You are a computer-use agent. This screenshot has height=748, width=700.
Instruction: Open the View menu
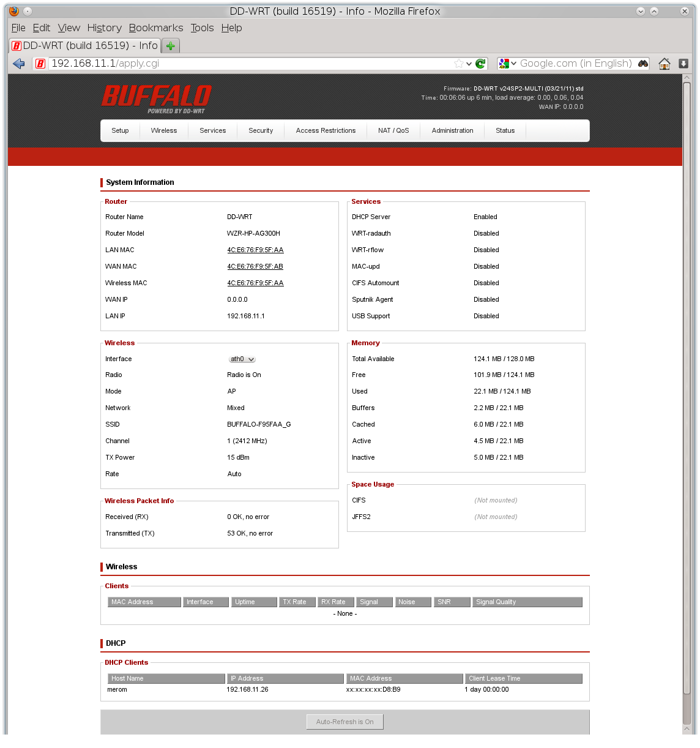69,28
